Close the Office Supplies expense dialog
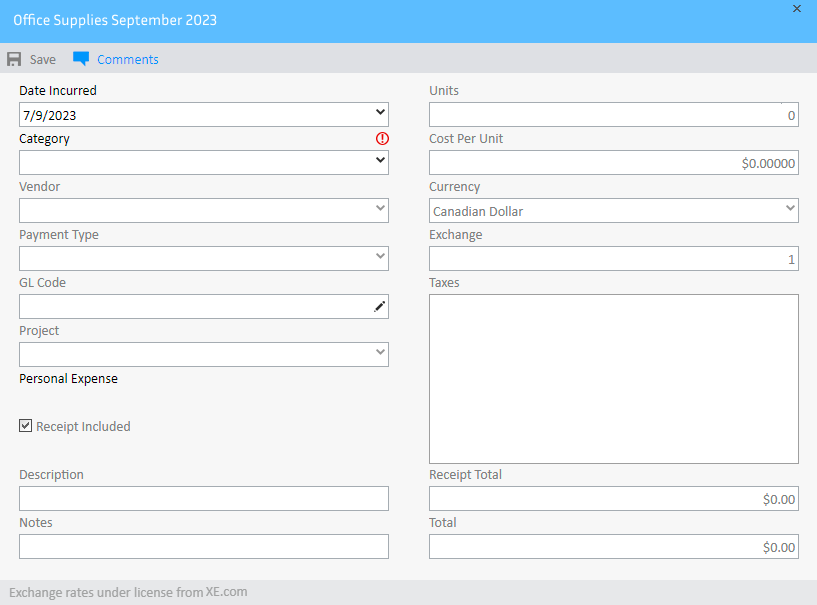The height and width of the screenshot is (605, 817). [797, 9]
